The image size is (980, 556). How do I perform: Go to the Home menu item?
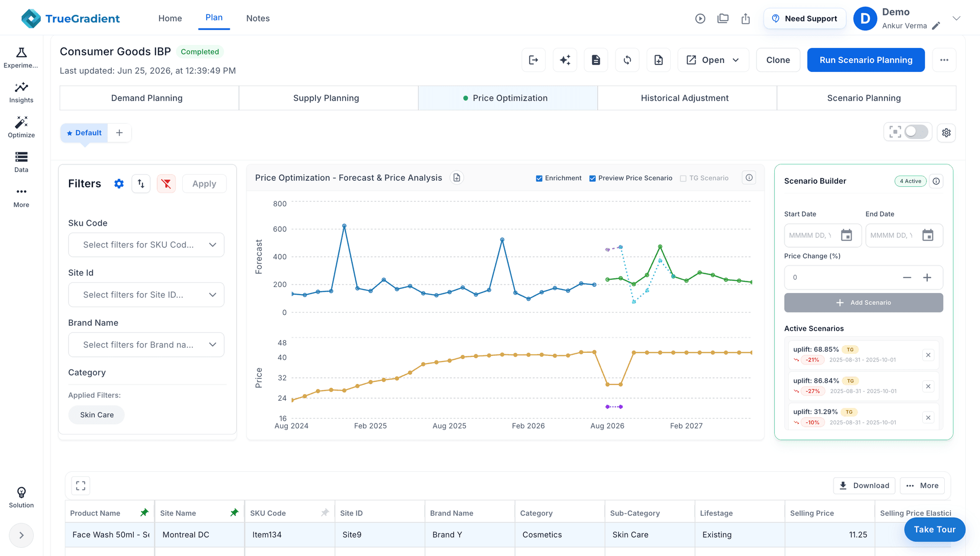[170, 18]
